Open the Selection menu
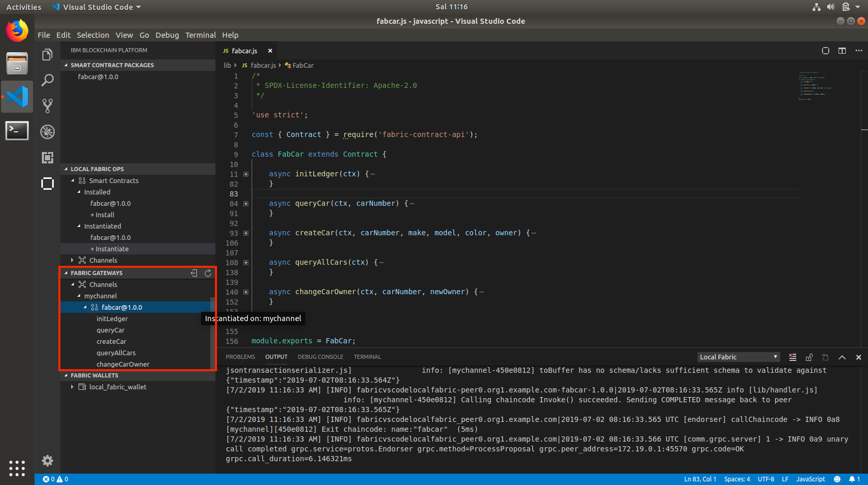This screenshot has height=485, width=868. [x=93, y=35]
